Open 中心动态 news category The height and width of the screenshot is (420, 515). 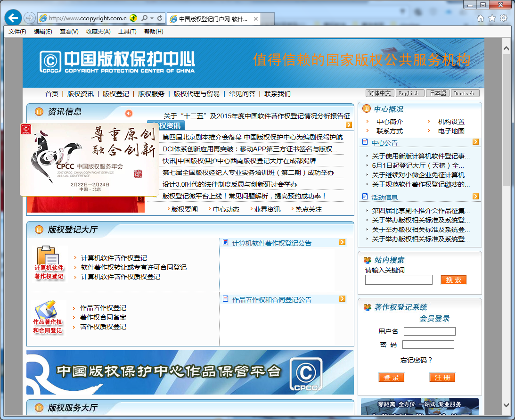[226, 210]
